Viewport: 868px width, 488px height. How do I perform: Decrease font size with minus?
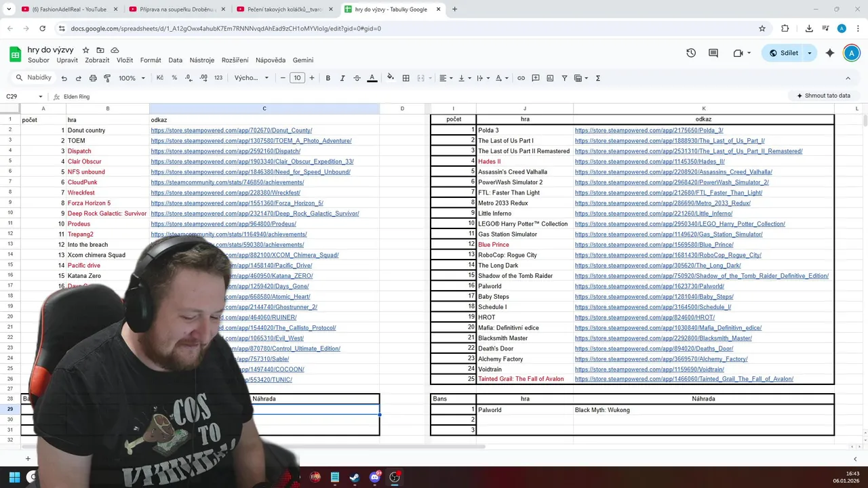[x=283, y=78]
